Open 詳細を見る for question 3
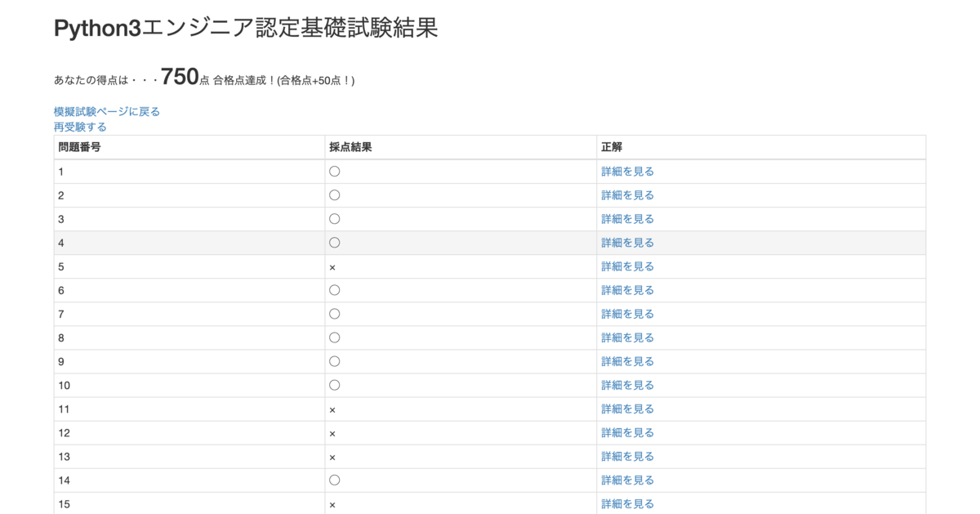 pyautogui.click(x=628, y=219)
